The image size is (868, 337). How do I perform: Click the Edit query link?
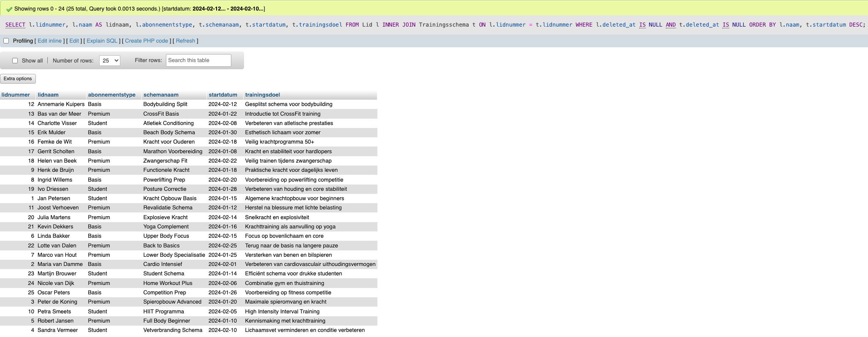[74, 41]
